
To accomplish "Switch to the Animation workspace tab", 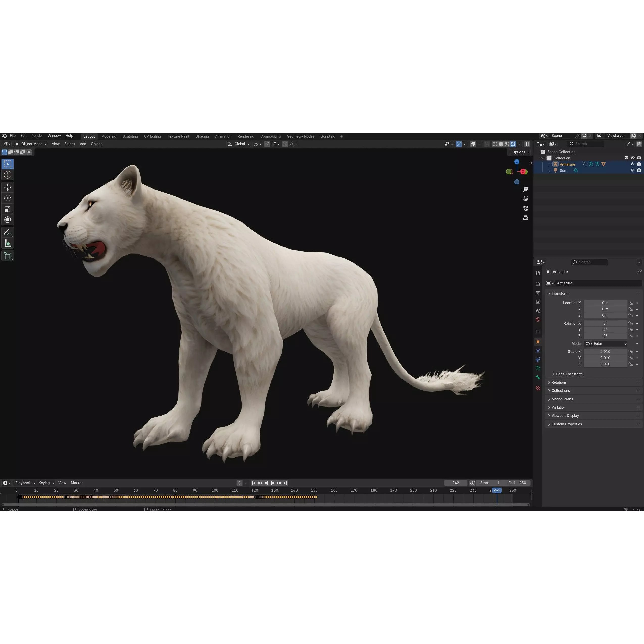I will tap(223, 136).
